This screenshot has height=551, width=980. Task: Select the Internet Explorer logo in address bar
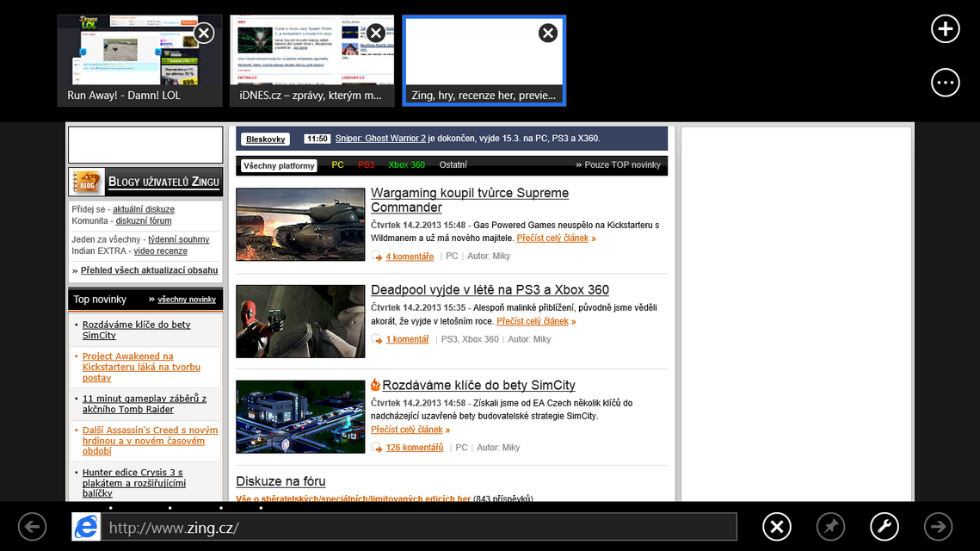[x=85, y=526]
